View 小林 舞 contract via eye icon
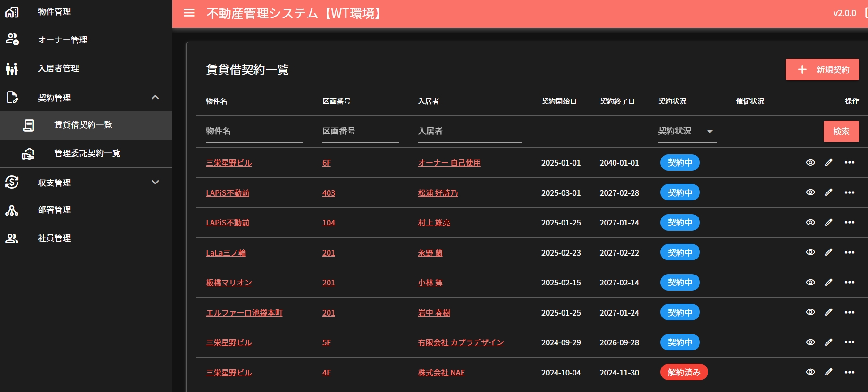The image size is (868, 392). (810, 282)
